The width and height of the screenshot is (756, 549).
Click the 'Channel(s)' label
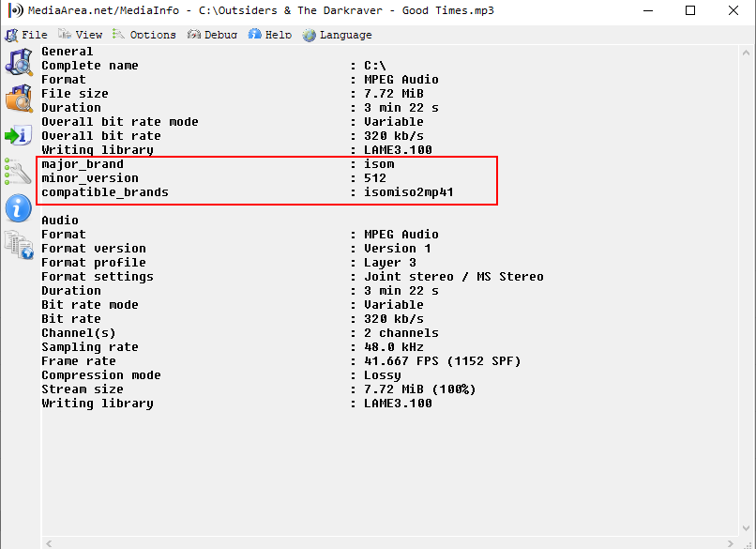[x=79, y=333]
